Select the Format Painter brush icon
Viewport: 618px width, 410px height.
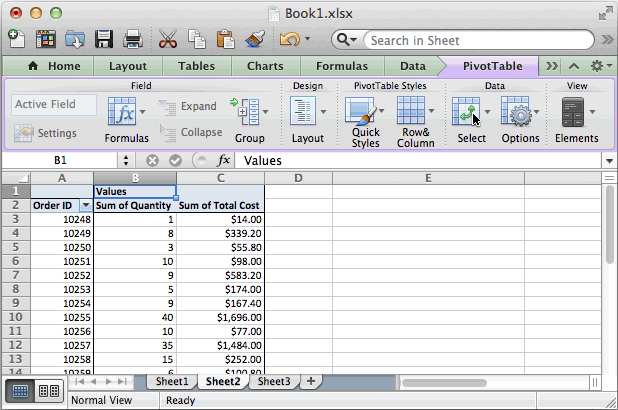point(255,39)
